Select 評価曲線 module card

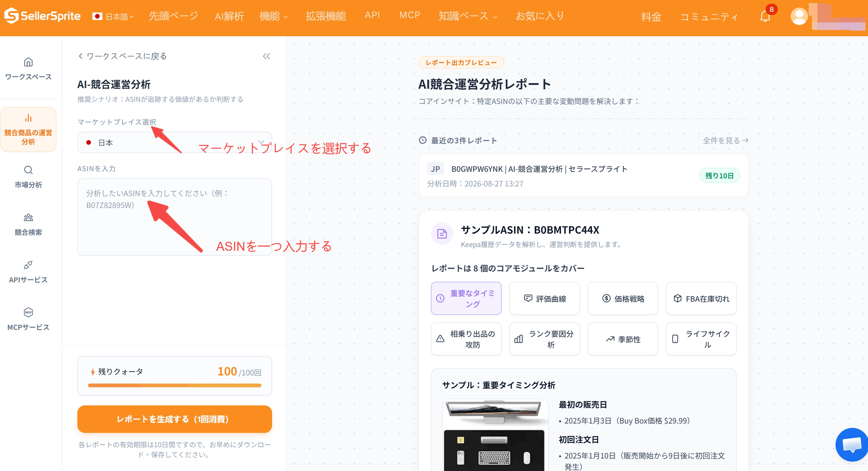[544, 298]
